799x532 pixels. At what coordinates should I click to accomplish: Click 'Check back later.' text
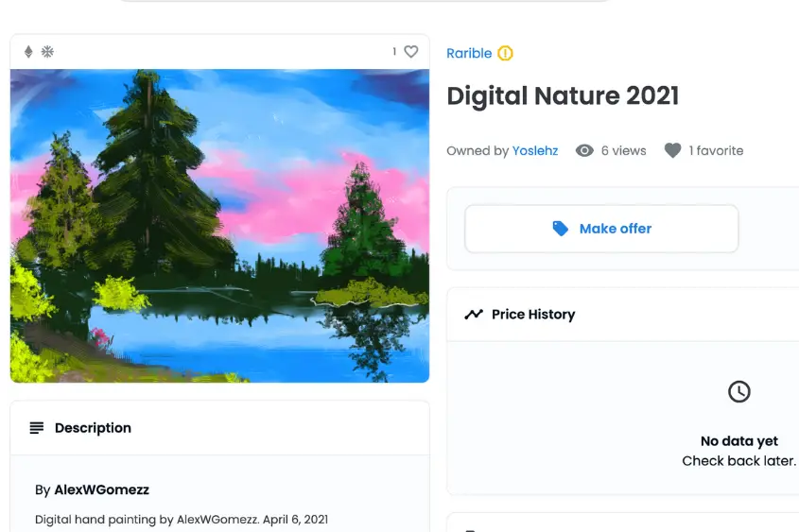tap(738, 461)
